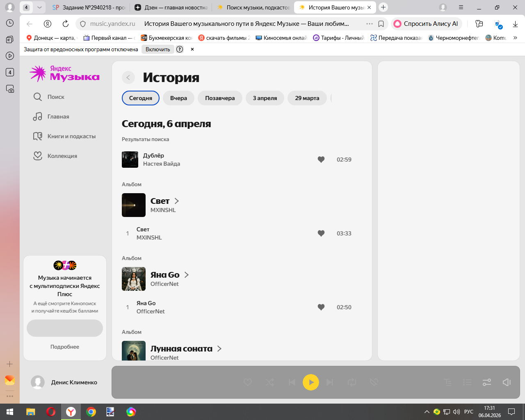The width and height of the screenshot is (525, 420).
Task: Click Включить for malware protection
Action: pos(158,49)
